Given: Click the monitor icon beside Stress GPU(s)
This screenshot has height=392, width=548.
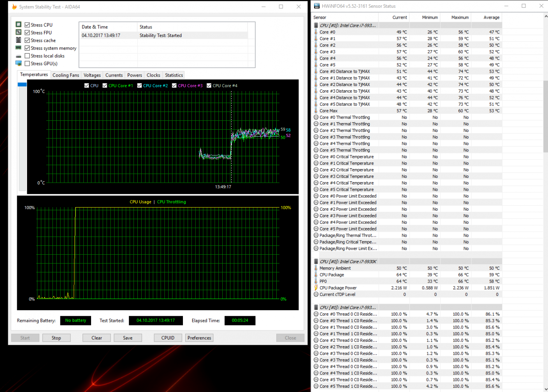Looking at the screenshot, I should (18, 63).
